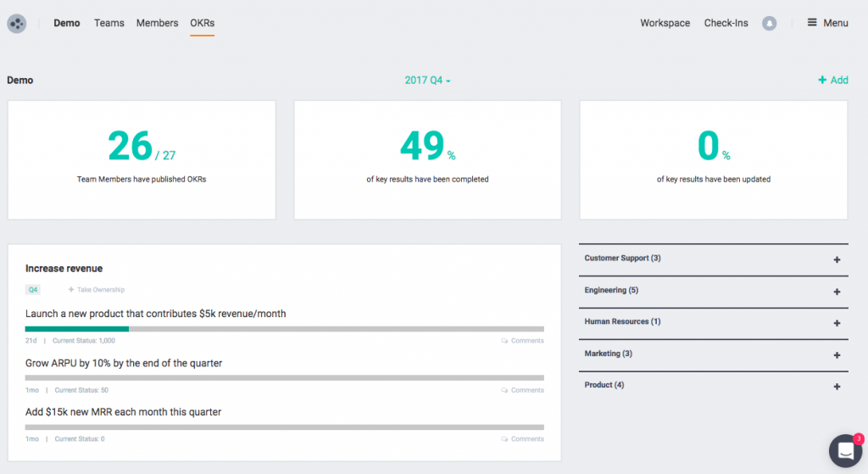868x474 pixels.
Task: Click 'Current Status: 0' text
Action: pos(80,439)
